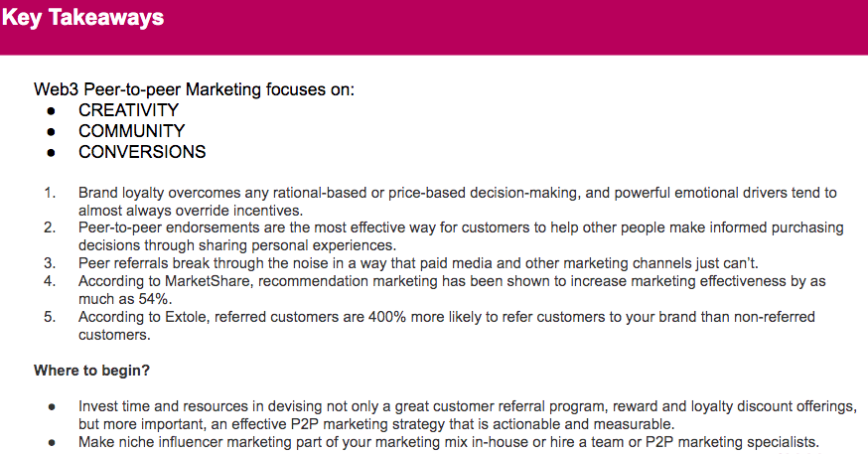The image size is (868, 454).
Task: Click the 'Invest time and resources' paragraph
Action: click(x=468, y=415)
